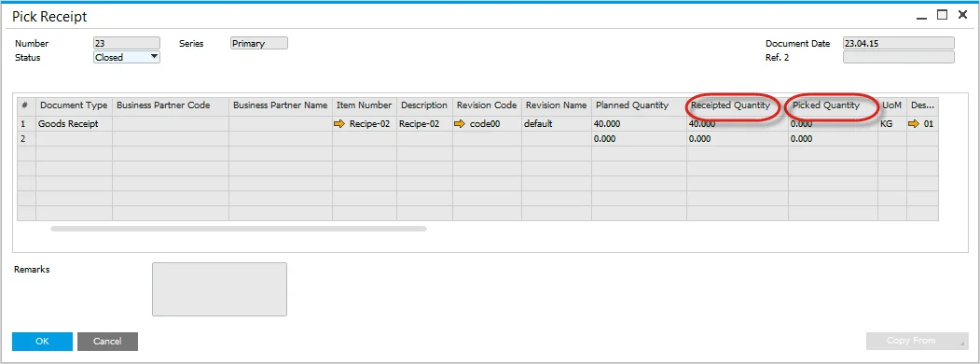This screenshot has height=364, width=980.
Task: Select the Recipe-02 description cell
Action: pos(424,124)
